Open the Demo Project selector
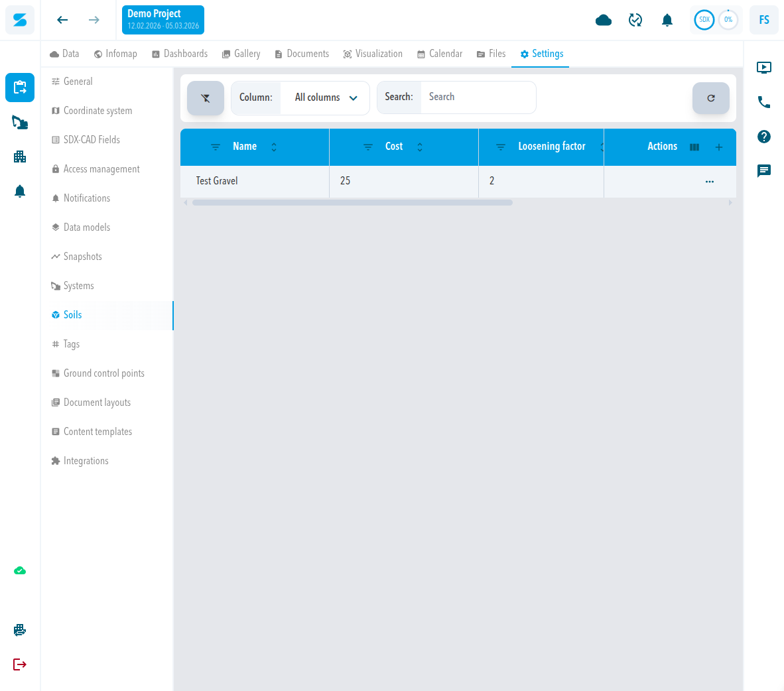The width and height of the screenshot is (784, 691). pyautogui.click(x=163, y=20)
